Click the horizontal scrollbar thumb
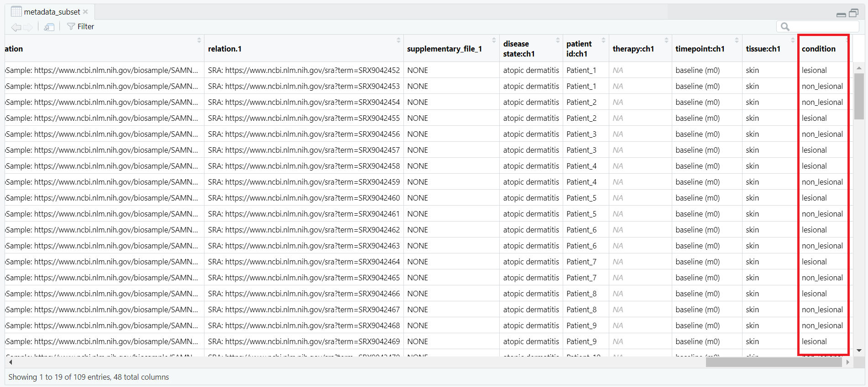 [x=774, y=362]
